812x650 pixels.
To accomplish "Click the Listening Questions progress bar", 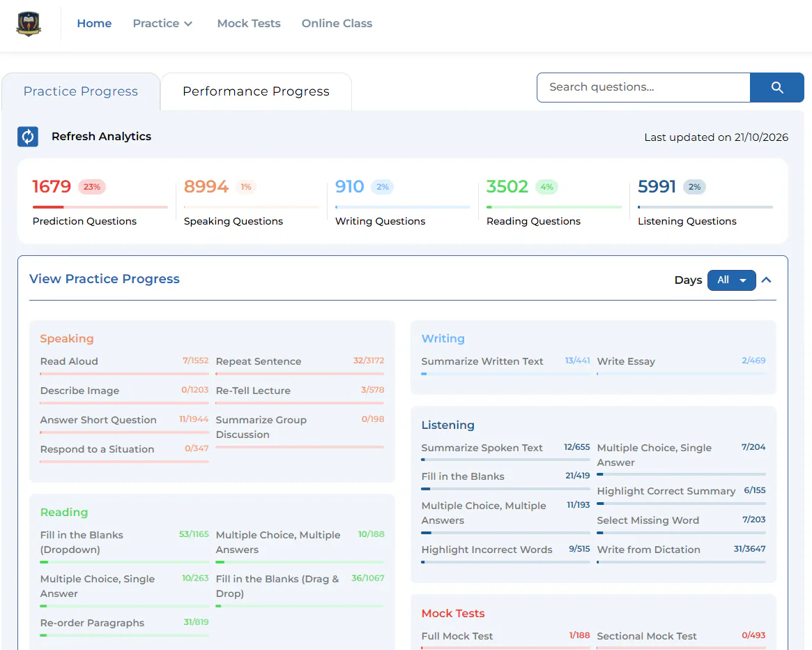I will coord(705,207).
